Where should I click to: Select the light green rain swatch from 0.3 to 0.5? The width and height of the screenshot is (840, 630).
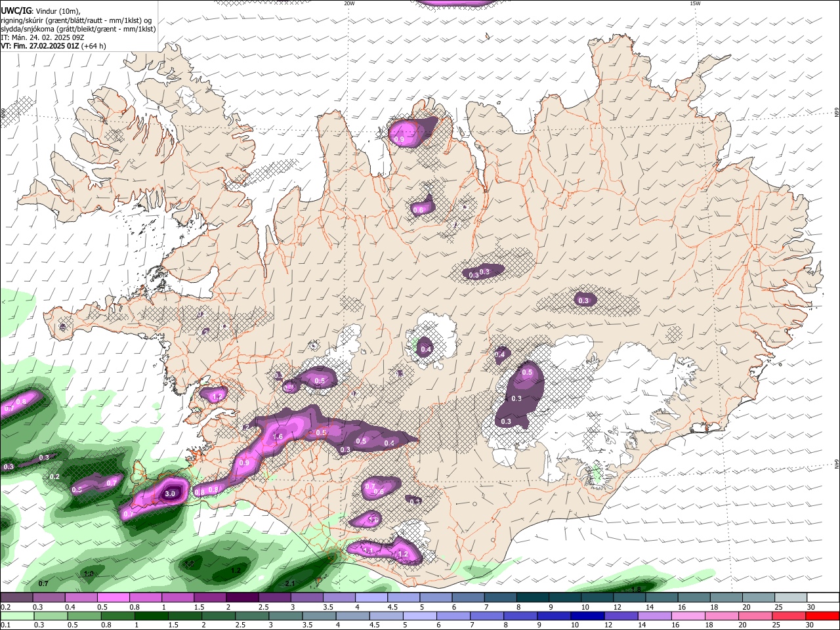point(49,616)
